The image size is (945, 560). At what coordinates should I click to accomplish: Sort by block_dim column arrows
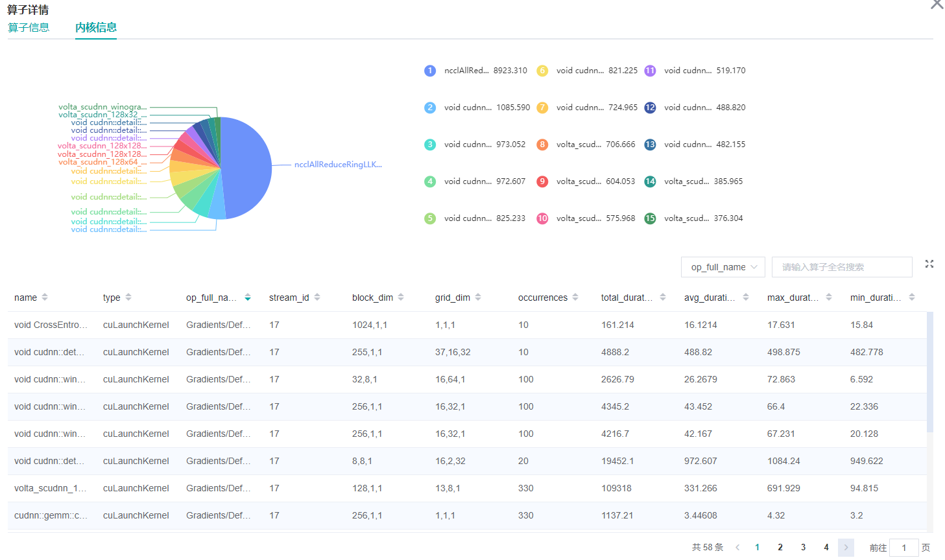(401, 297)
